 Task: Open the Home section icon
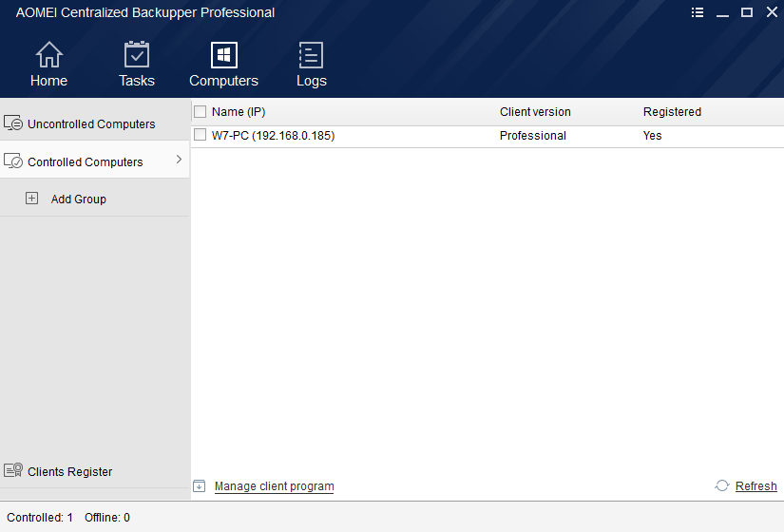tap(49, 54)
